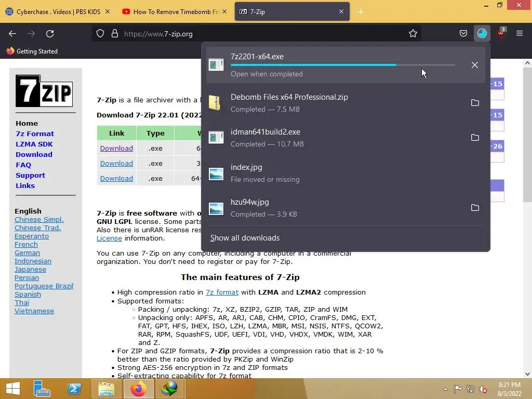Switch language to Portuguese Brazil
The width and height of the screenshot is (532, 399).
pos(44,286)
